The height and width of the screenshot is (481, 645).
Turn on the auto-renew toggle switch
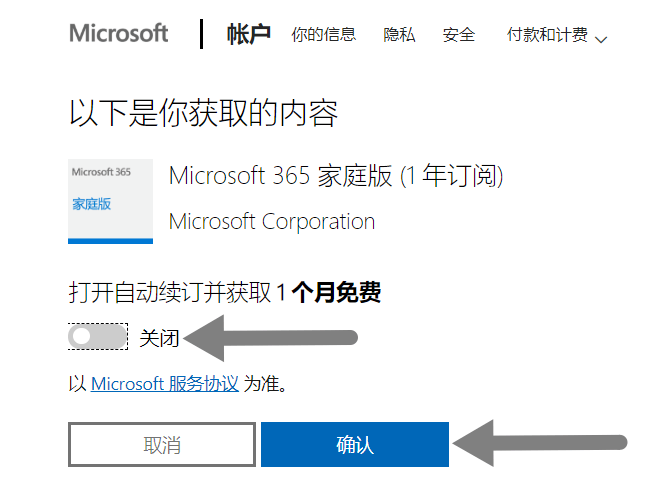[x=98, y=337]
